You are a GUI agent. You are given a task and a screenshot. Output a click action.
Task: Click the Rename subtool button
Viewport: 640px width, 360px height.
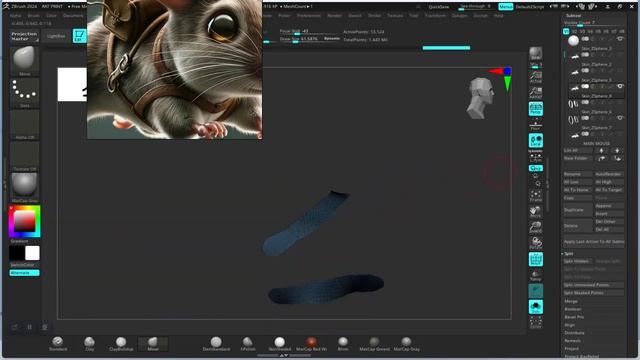point(578,174)
